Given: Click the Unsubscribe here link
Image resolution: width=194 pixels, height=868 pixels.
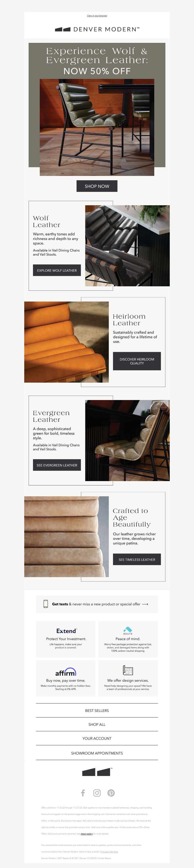Looking at the screenshot, I should coord(109,852).
